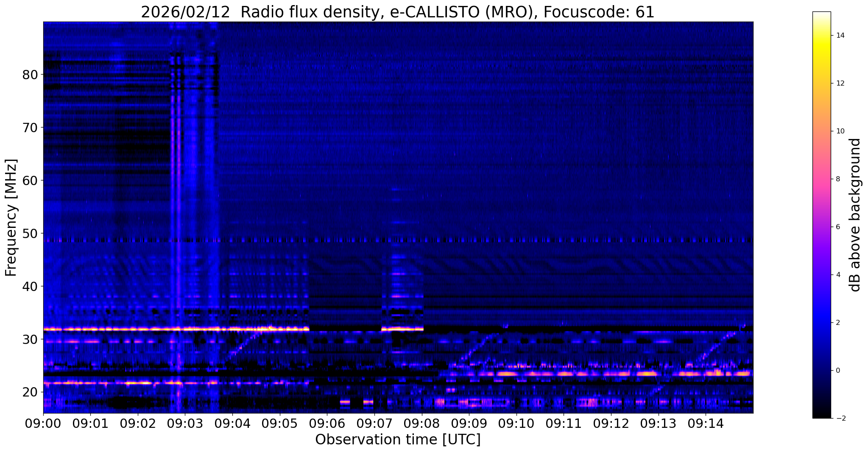Click the 09:07 time tick label
Image resolution: width=868 pixels, height=452 pixels.
pos(374,424)
